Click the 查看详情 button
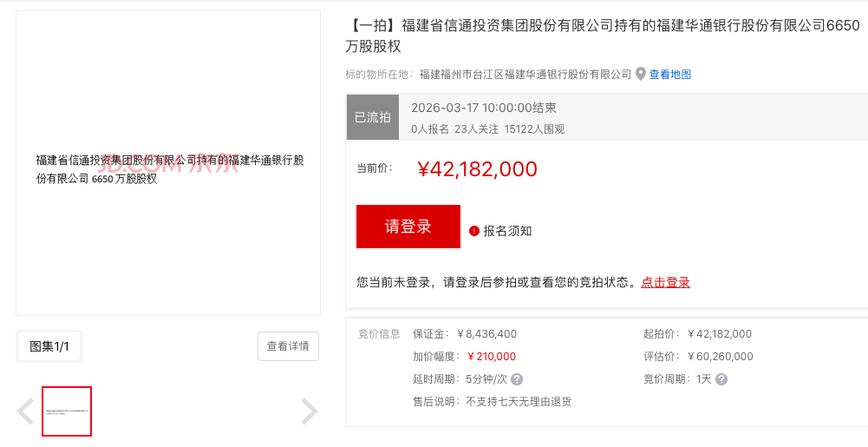The image size is (868, 447). coord(288,346)
